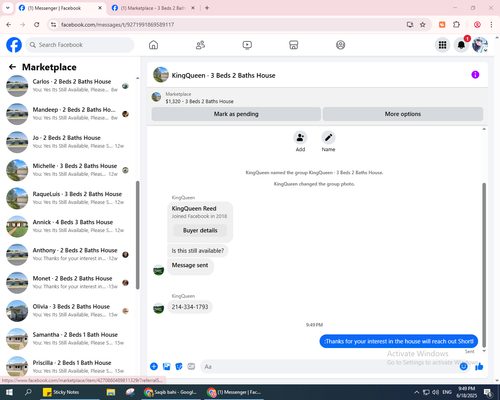Screen dimensions: 500x400
Task: Switch to the Marketplace - 3 Beds 2 Bath tab
Action: [153, 8]
